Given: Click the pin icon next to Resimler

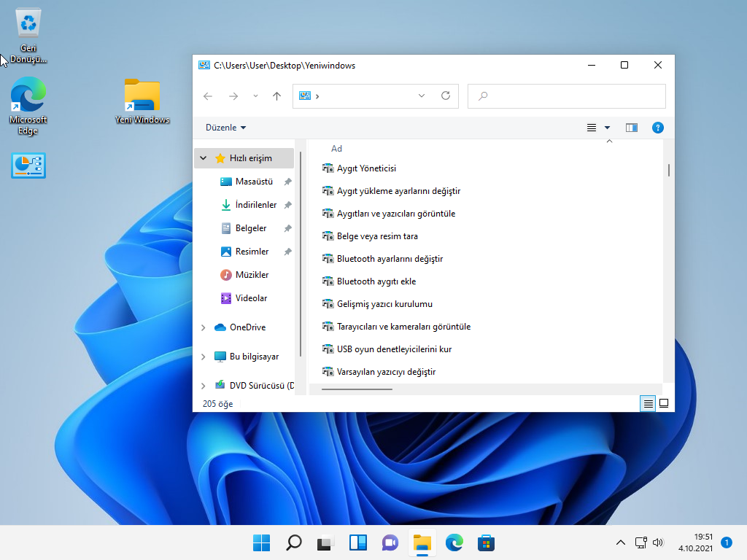Looking at the screenshot, I should click(x=287, y=252).
